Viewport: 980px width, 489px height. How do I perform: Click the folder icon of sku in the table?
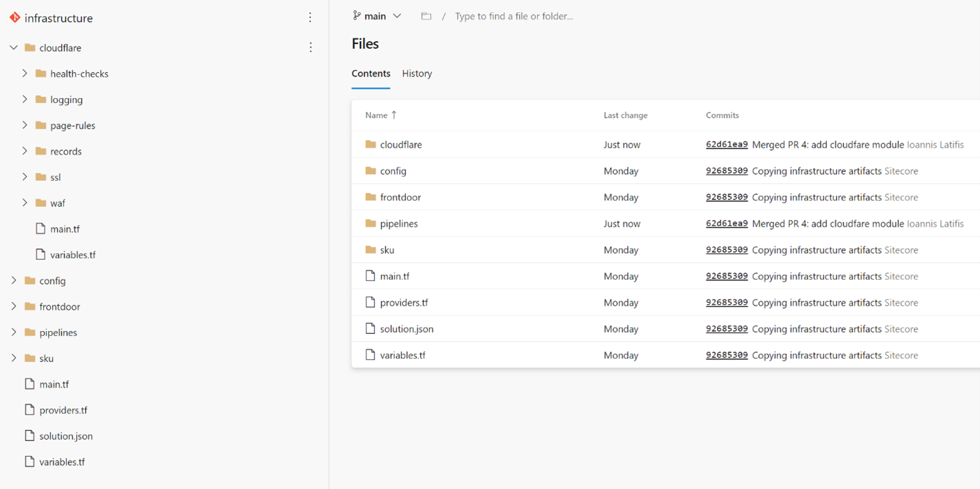[371, 249]
